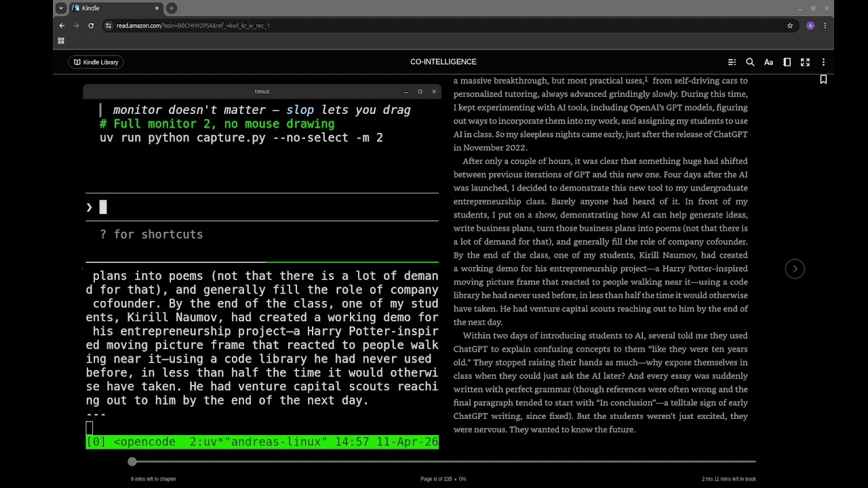Restore the Chrome browser window
The width and height of the screenshot is (868, 488).
pyautogui.click(x=813, y=8)
